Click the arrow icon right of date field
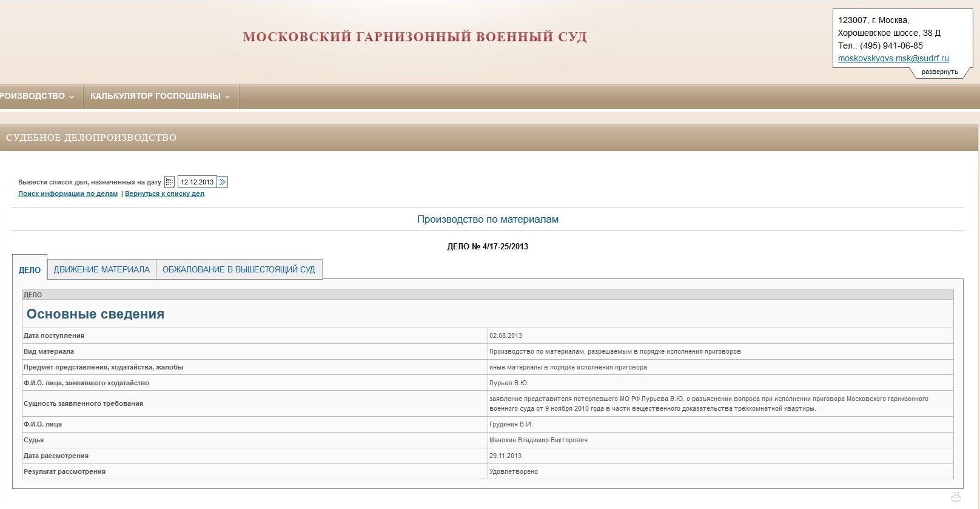This screenshot has width=980, height=509. pyautogui.click(x=223, y=182)
